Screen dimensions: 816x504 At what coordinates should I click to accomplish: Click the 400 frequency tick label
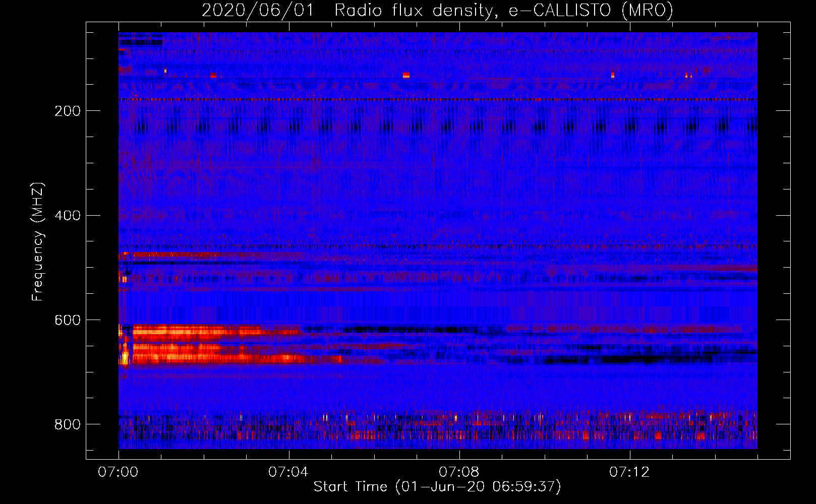click(x=68, y=216)
